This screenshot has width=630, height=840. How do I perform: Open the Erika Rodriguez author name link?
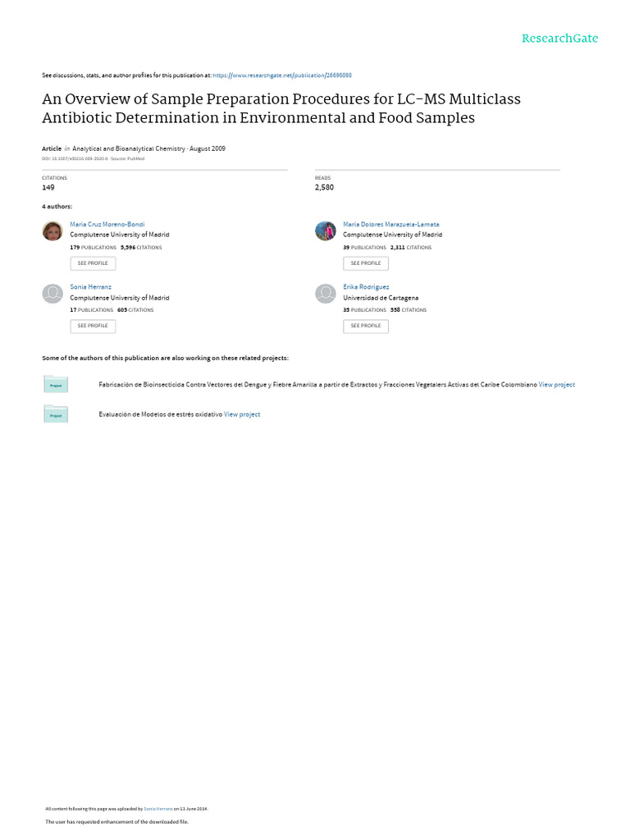(366, 287)
